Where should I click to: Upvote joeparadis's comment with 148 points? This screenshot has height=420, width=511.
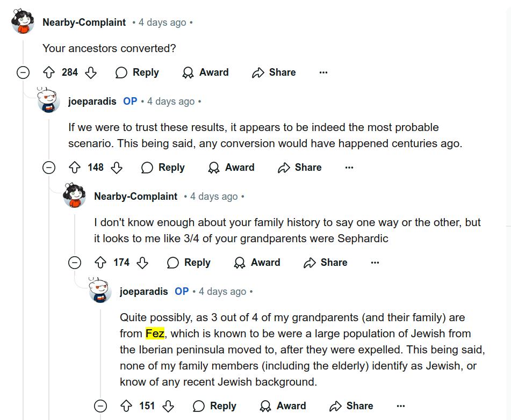click(x=75, y=168)
